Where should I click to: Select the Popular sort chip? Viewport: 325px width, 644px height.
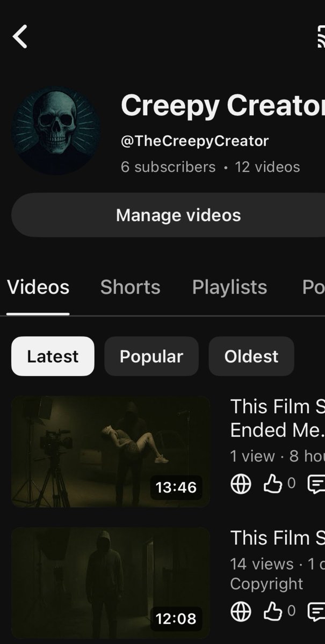(x=151, y=356)
